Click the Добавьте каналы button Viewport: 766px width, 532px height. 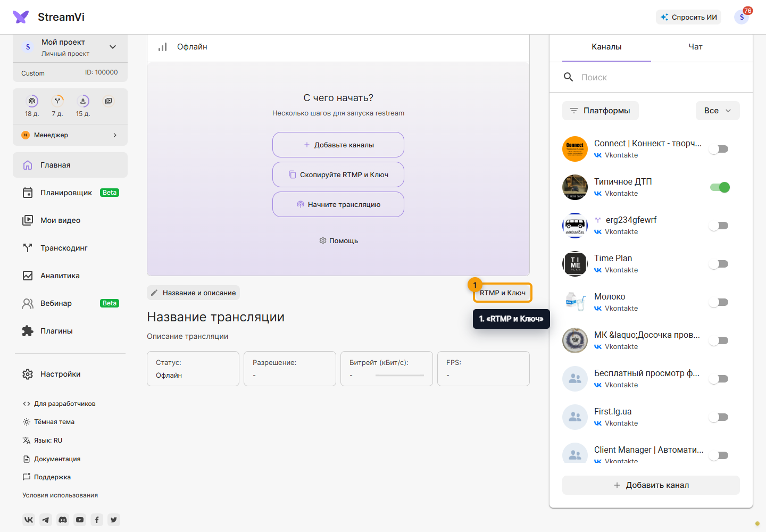(x=338, y=145)
